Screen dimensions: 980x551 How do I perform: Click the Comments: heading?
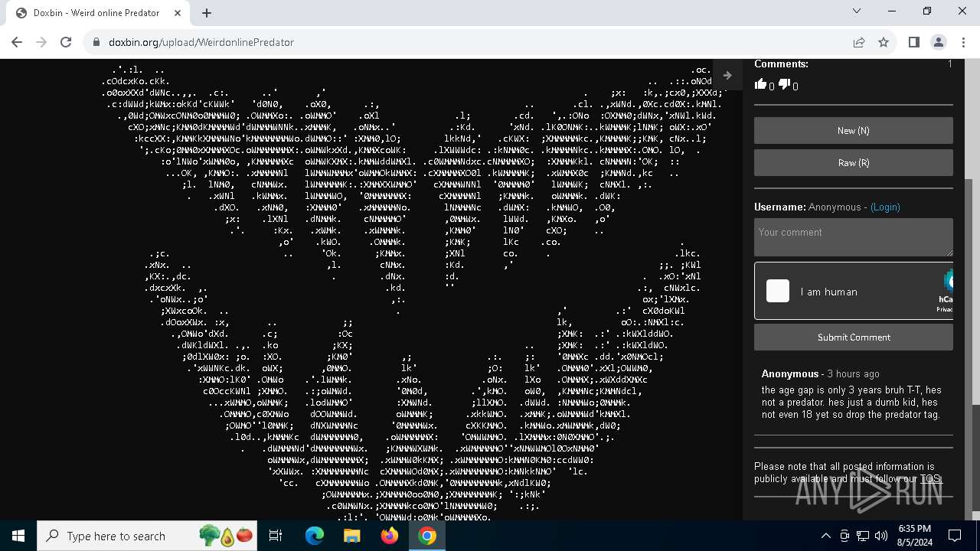click(781, 64)
